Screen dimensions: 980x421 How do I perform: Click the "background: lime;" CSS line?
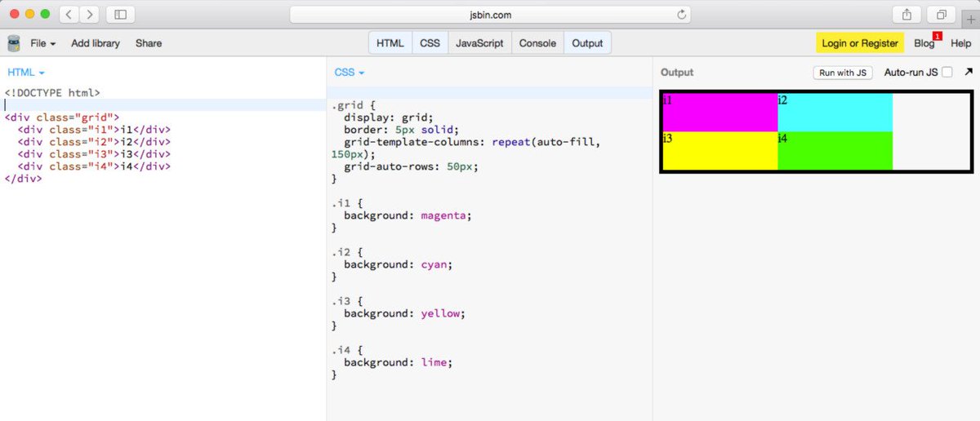pos(398,362)
